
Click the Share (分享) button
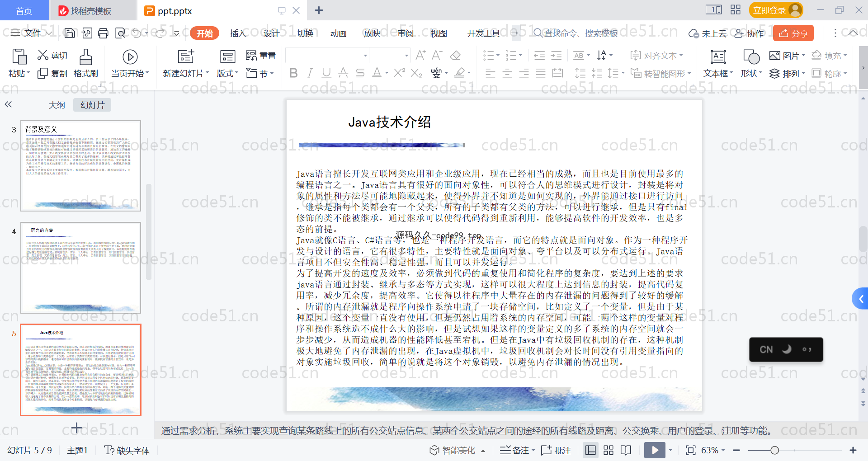pos(793,33)
